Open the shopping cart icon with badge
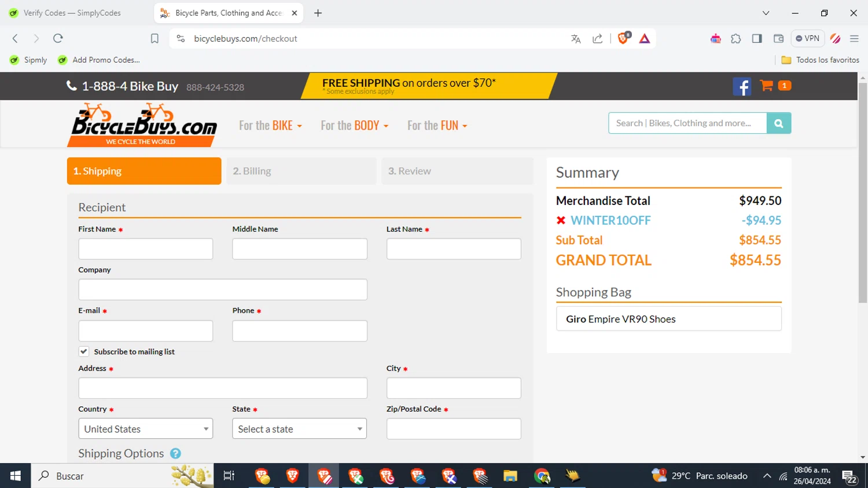Viewport: 868px width, 488px height. point(775,86)
